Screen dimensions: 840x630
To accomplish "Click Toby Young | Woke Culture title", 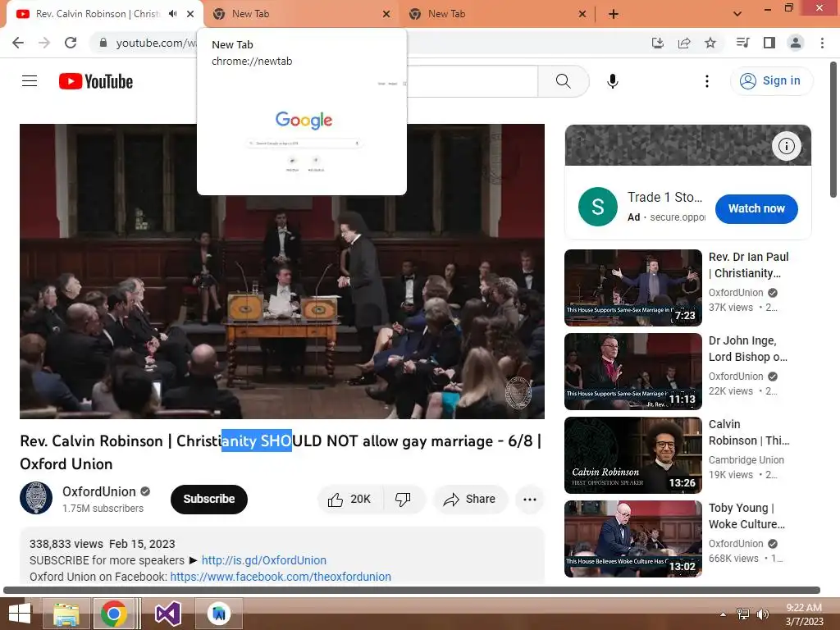I will [746, 515].
